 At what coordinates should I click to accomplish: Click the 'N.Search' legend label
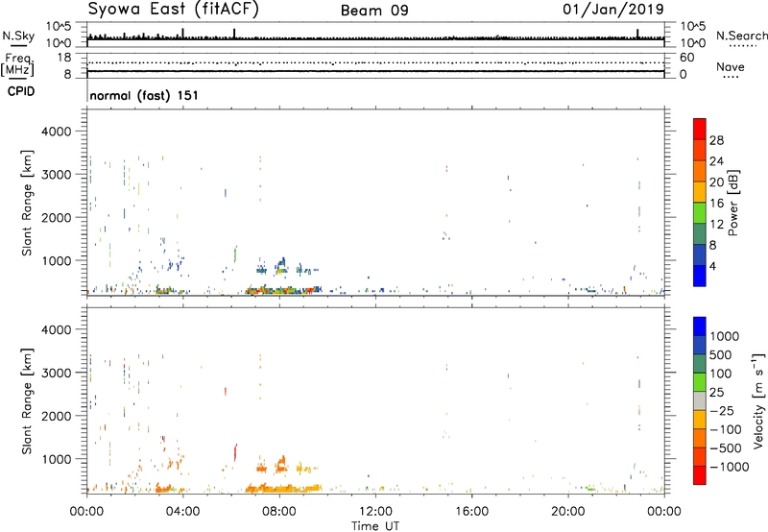pyautogui.click(x=742, y=36)
